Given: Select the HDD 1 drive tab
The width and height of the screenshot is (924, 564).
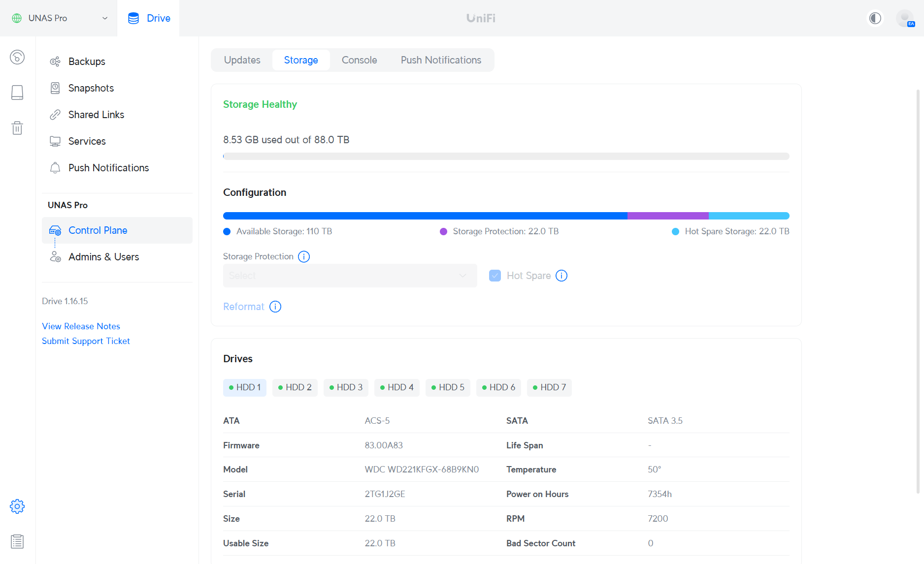Looking at the screenshot, I should 245,387.
